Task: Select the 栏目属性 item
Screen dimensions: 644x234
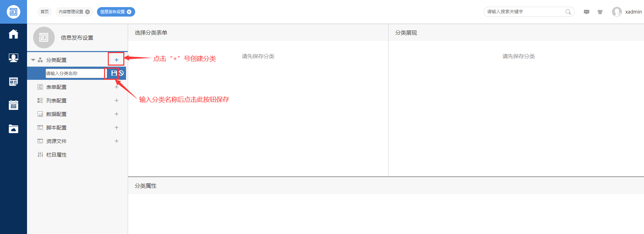Action: pos(56,155)
